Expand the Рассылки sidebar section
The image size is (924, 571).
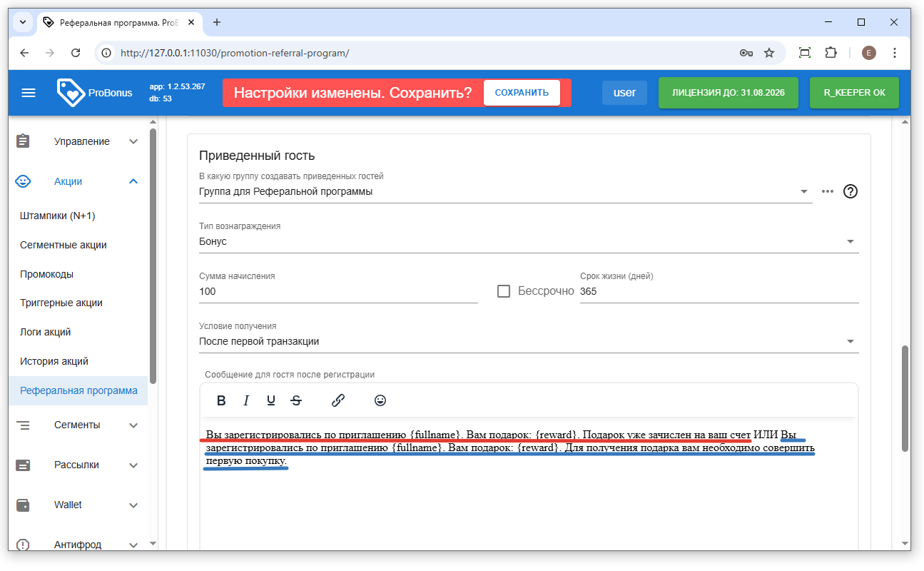133,465
